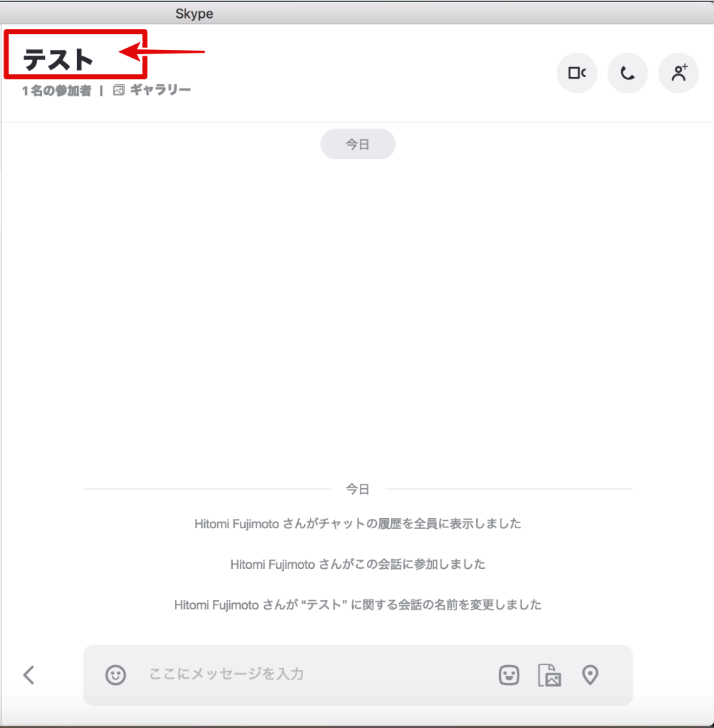Select the チャットの履歴を全員に表示しました system message
714x728 pixels.
click(358, 524)
